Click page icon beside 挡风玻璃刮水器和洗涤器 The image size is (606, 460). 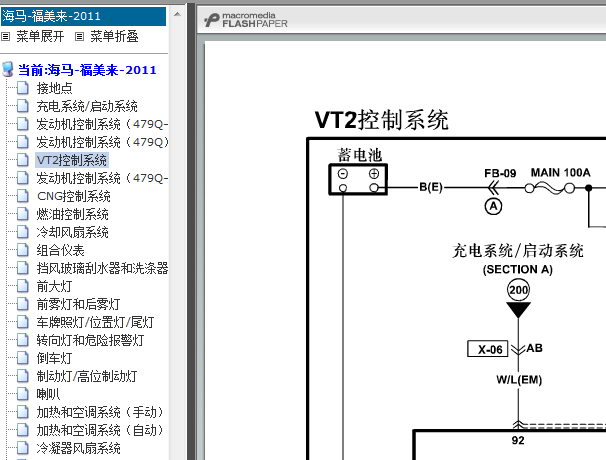[x=23, y=268]
